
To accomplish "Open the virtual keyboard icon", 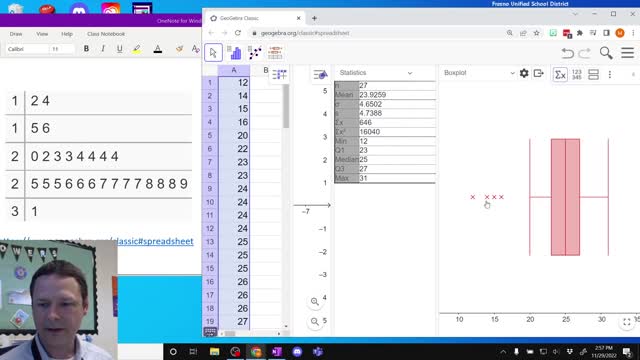I will (210, 332).
